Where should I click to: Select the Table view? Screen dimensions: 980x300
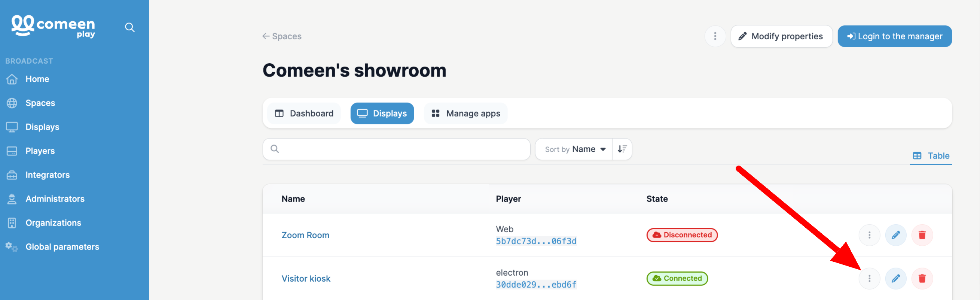(x=931, y=156)
